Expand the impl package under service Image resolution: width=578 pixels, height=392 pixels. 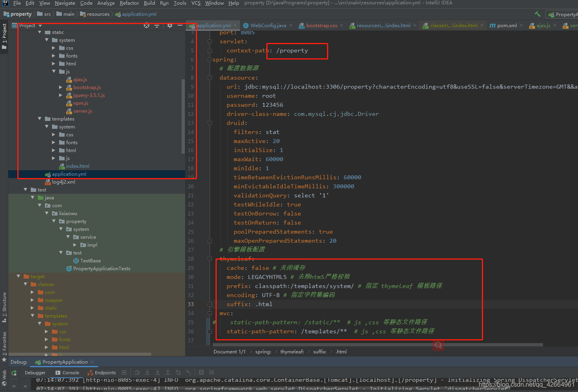point(75,245)
